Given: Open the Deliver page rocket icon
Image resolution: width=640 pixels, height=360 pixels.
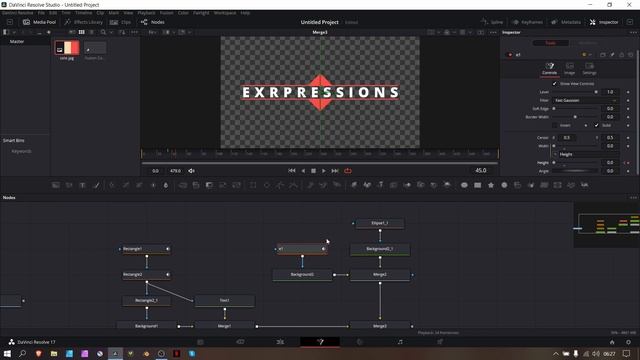Looking at the screenshot, I should point(440,342).
